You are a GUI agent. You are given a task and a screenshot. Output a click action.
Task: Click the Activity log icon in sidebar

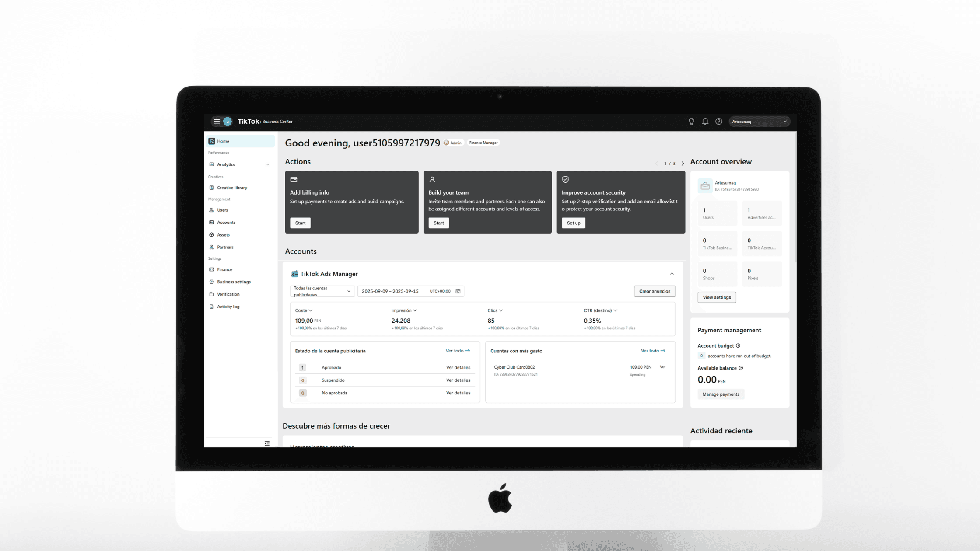pos(212,307)
